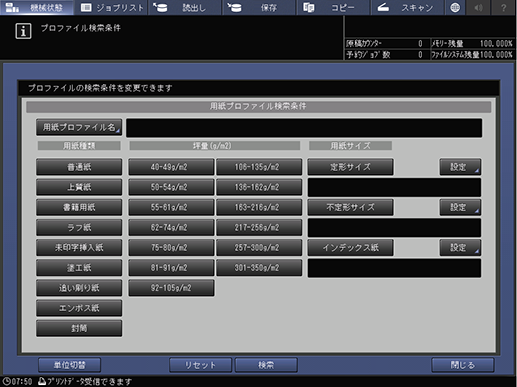
Task: Open 設定 for インデックス紙
Action: coord(460,248)
